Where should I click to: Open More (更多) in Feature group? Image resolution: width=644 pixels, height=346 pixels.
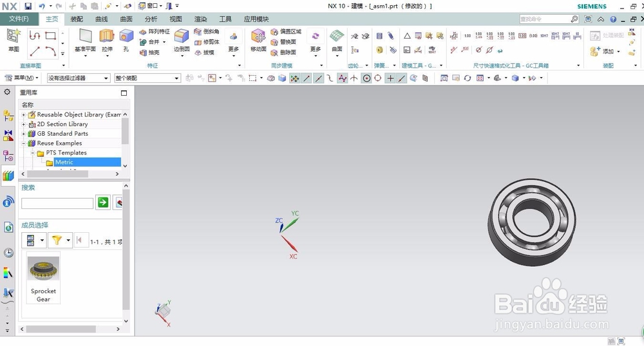233,42
